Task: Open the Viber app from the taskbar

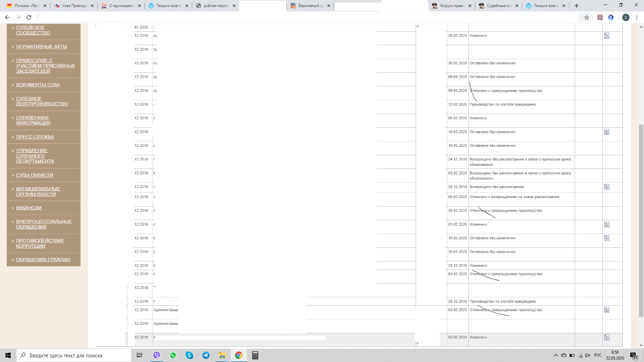Action: coord(156,355)
